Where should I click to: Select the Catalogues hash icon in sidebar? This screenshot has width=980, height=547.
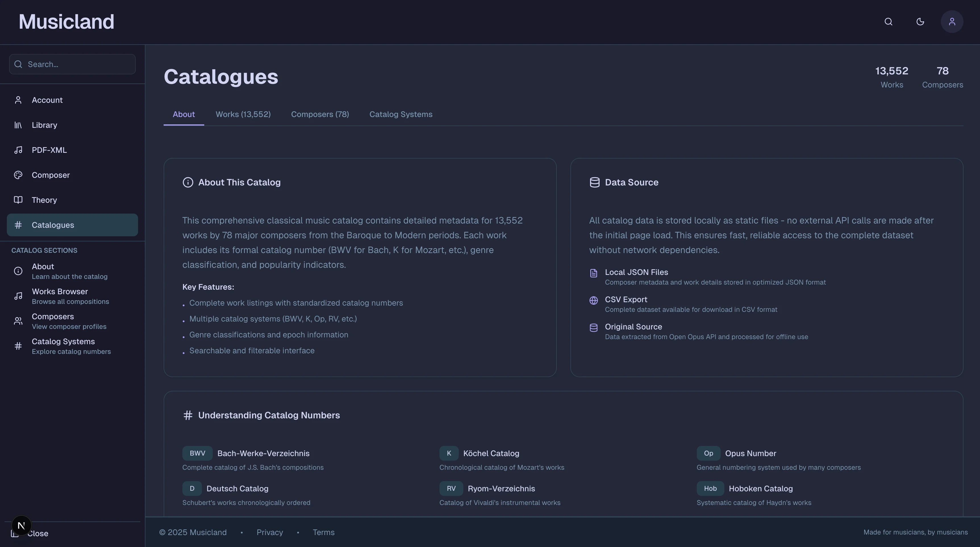(18, 225)
